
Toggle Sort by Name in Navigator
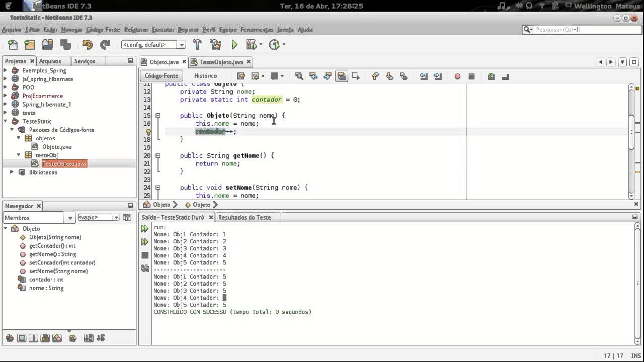coord(89,338)
